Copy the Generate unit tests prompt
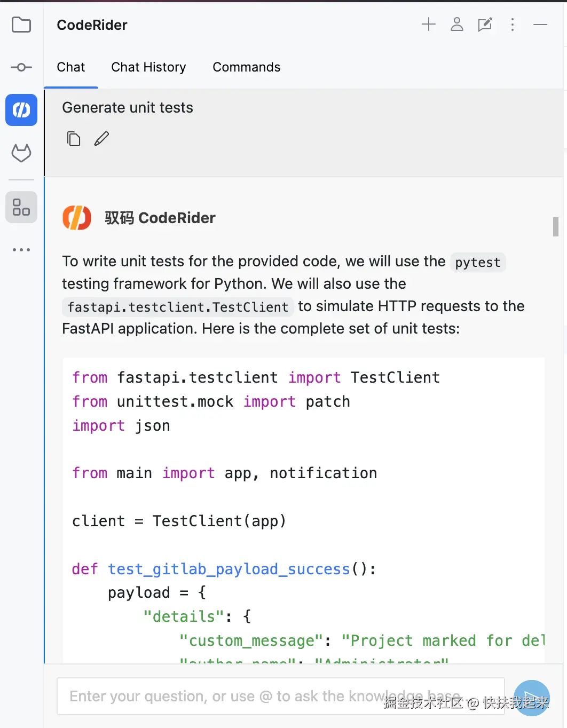Image resolution: width=567 pixels, height=728 pixels. point(74,139)
